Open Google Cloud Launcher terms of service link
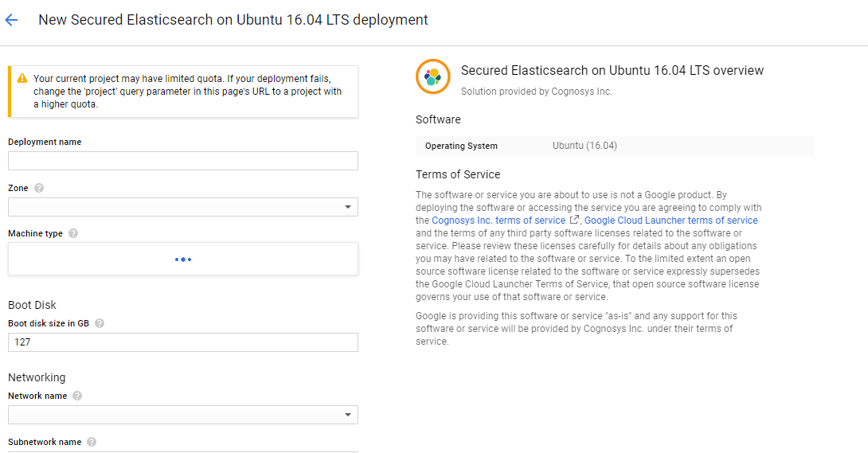Image resolution: width=868 pixels, height=453 pixels. click(x=671, y=221)
